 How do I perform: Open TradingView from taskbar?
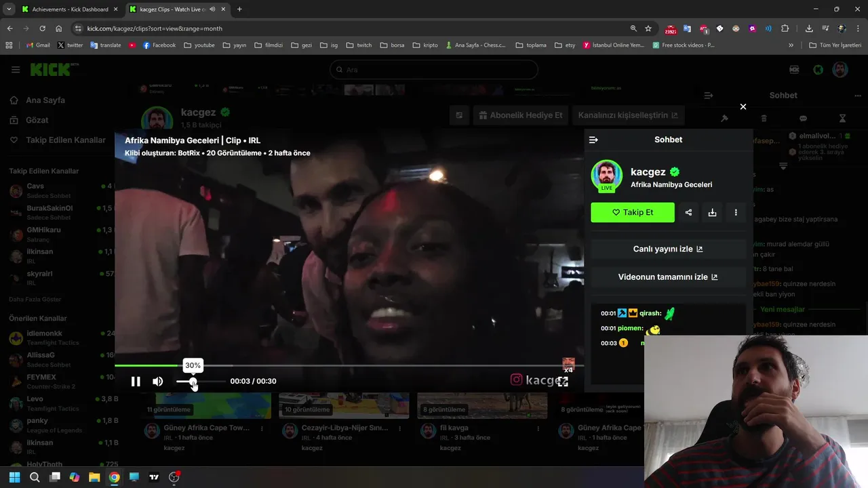coord(154,477)
